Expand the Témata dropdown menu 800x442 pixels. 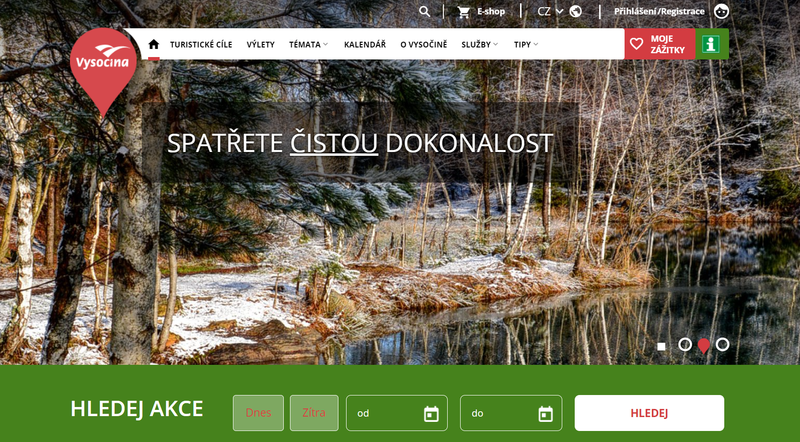(308, 44)
